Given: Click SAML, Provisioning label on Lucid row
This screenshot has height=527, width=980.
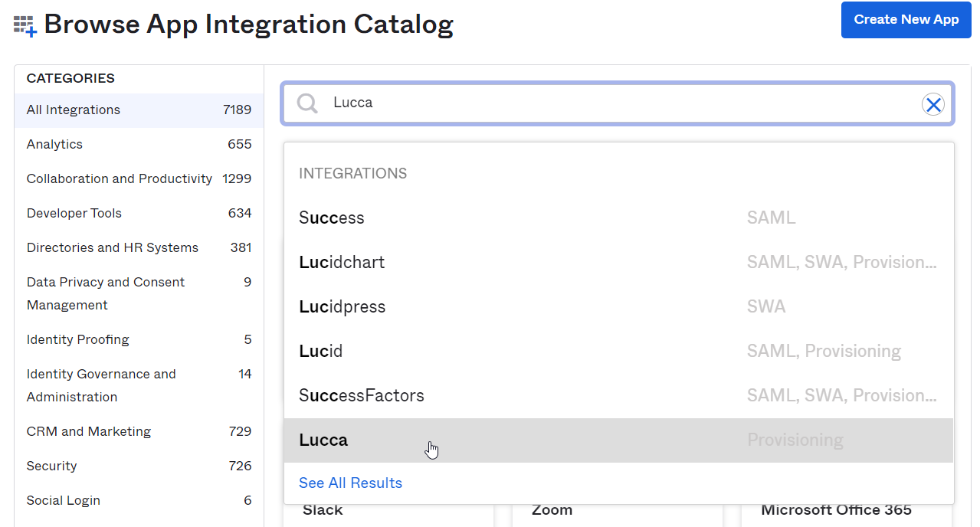Looking at the screenshot, I should 824,352.
